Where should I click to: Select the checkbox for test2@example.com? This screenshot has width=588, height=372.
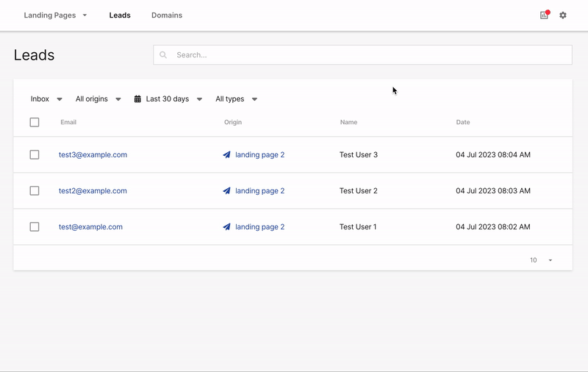point(35,191)
